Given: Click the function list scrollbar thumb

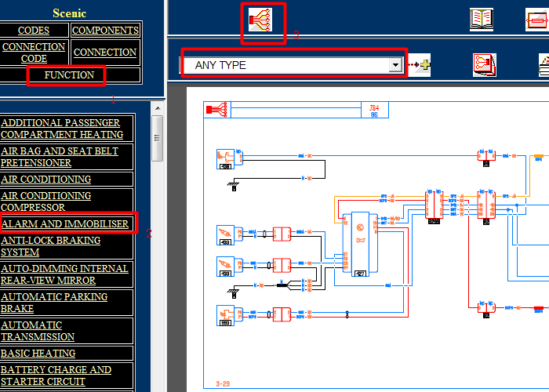Looking at the screenshot, I should click(x=158, y=138).
